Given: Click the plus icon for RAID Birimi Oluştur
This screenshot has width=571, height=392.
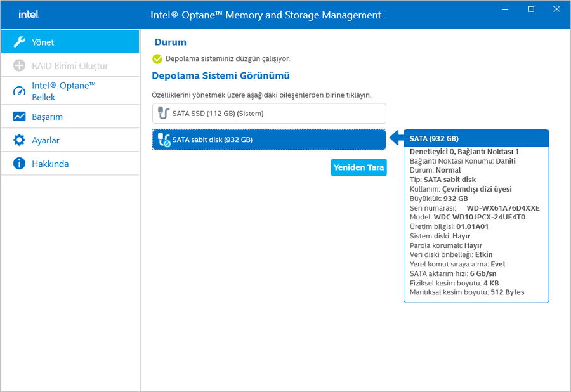Looking at the screenshot, I should tap(20, 65).
